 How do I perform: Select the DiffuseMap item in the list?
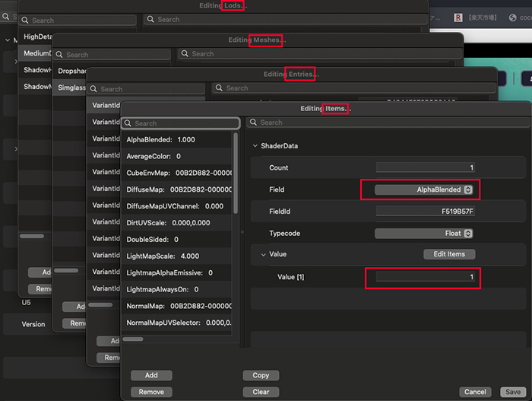pos(179,189)
